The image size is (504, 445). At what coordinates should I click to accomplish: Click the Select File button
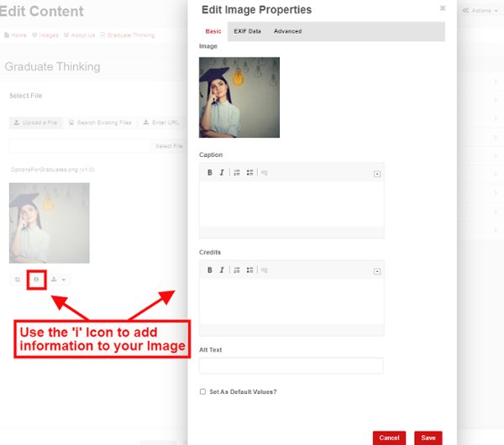coord(169,146)
